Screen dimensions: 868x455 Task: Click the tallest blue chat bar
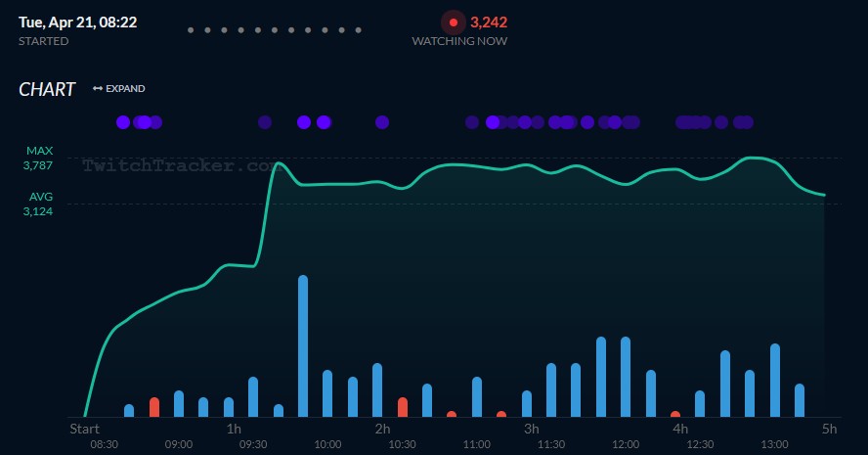click(x=303, y=345)
